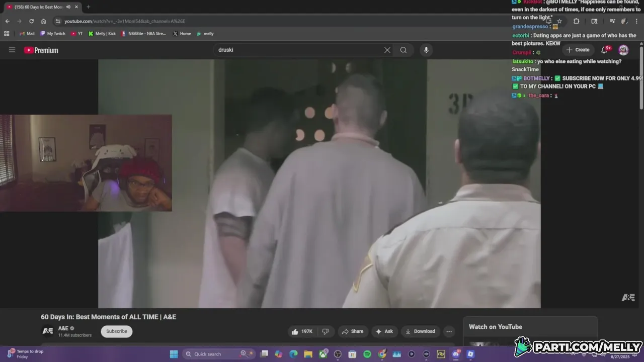Click the Create button on YouTube
This screenshot has height=362, width=644.
578,50
